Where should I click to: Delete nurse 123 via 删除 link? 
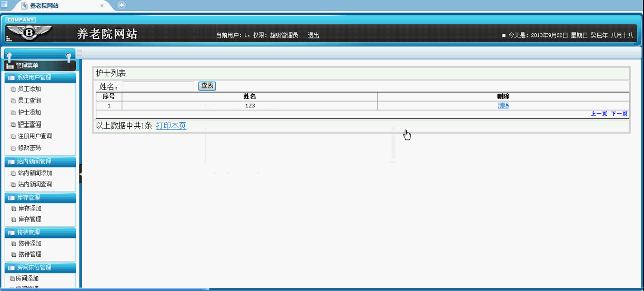pyautogui.click(x=503, y=106)
